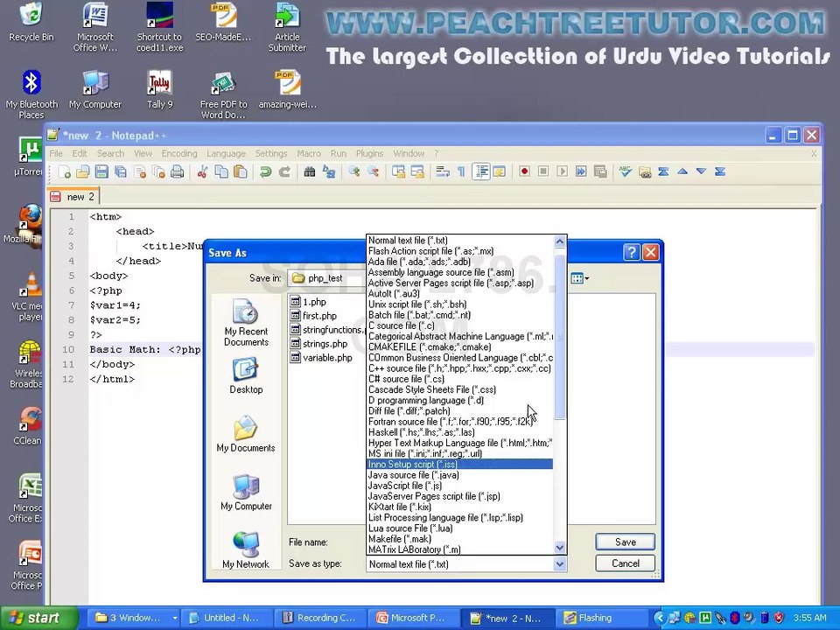Choose Lua source File (*.lua) type
The width and height of the screenshot is (840, 630).
459,528
